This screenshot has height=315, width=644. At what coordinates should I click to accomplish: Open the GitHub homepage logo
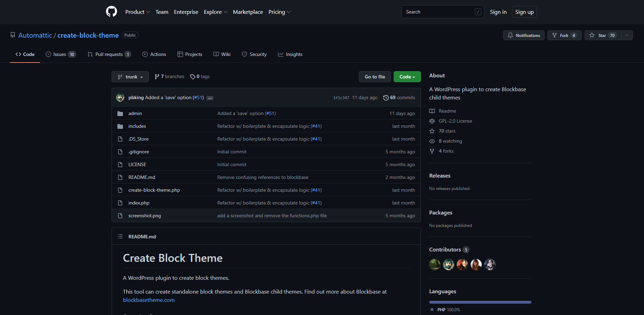112,12
